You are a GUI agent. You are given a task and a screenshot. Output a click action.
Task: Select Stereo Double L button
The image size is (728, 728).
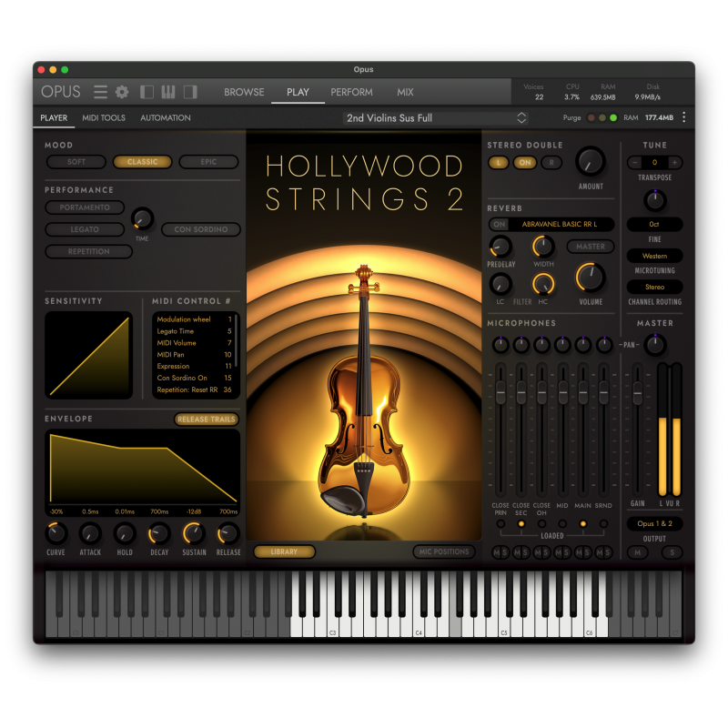499,163
